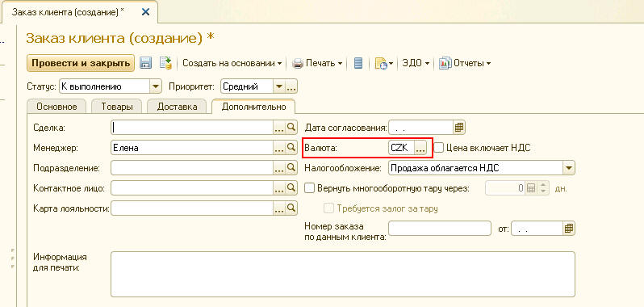The image size is (644, 307).
Task: Click the ellipsis button next to CZK currency
Action: [420, 149]
